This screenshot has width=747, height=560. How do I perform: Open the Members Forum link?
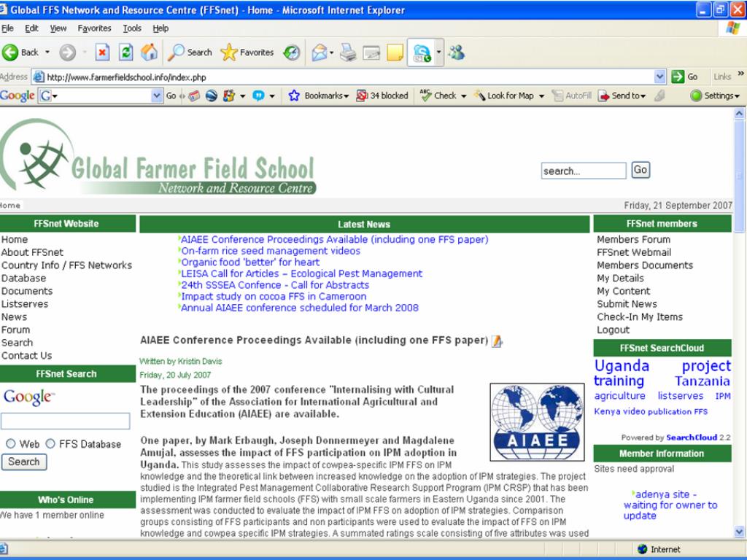coord(633,239)
